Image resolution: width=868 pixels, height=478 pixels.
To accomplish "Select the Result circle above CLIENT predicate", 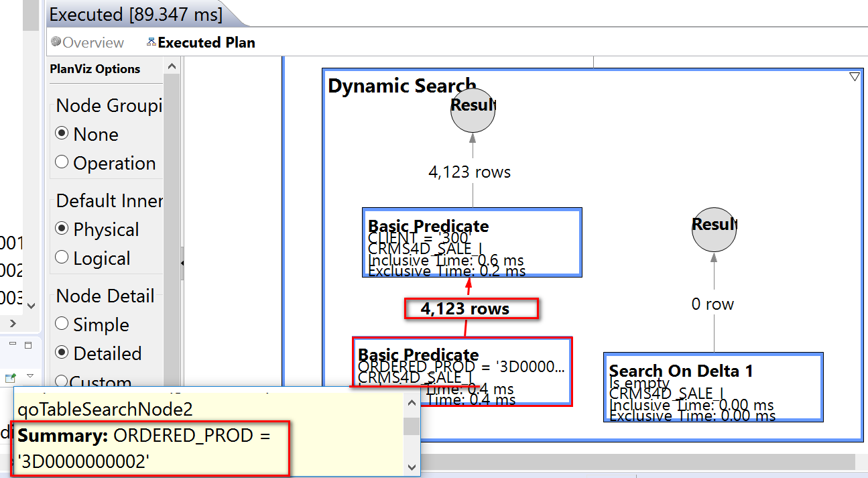I will pos(473,110).
